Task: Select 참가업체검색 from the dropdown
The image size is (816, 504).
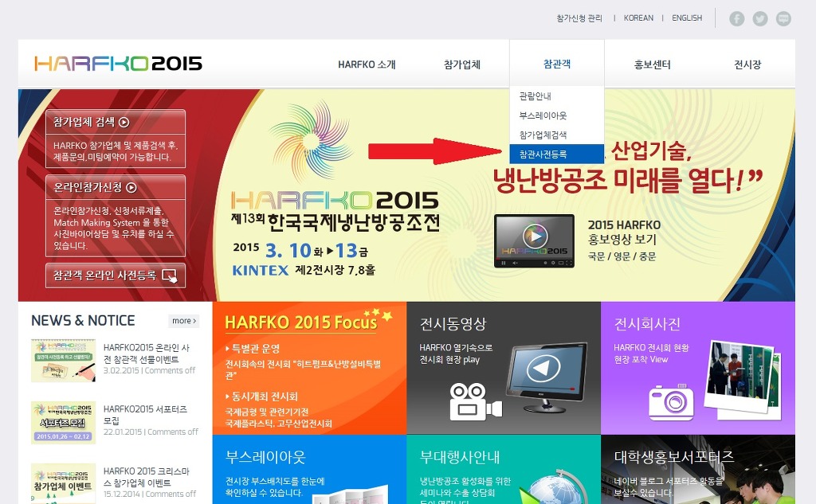Action: [x=557, y=135]
